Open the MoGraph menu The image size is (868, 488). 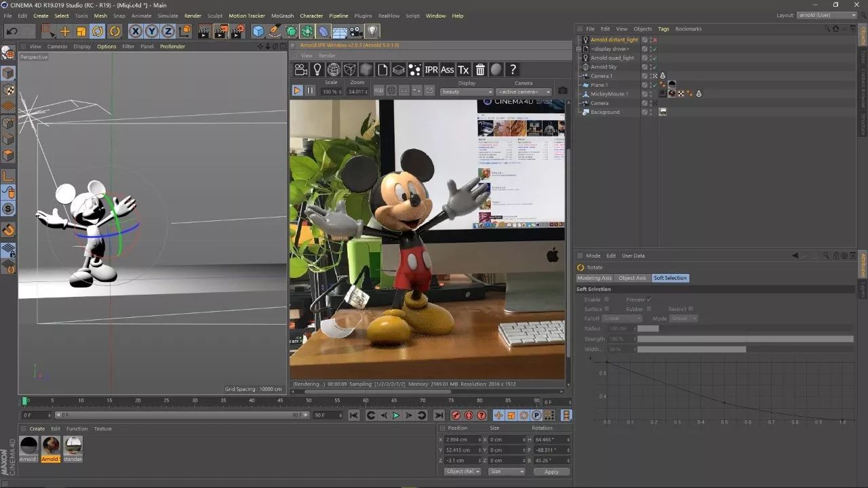[282, 16]
